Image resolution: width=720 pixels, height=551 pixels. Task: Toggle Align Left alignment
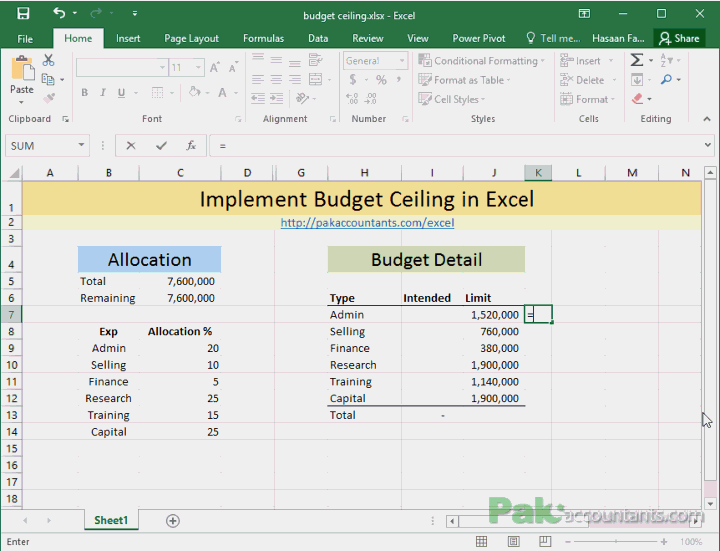click(258, 79)
